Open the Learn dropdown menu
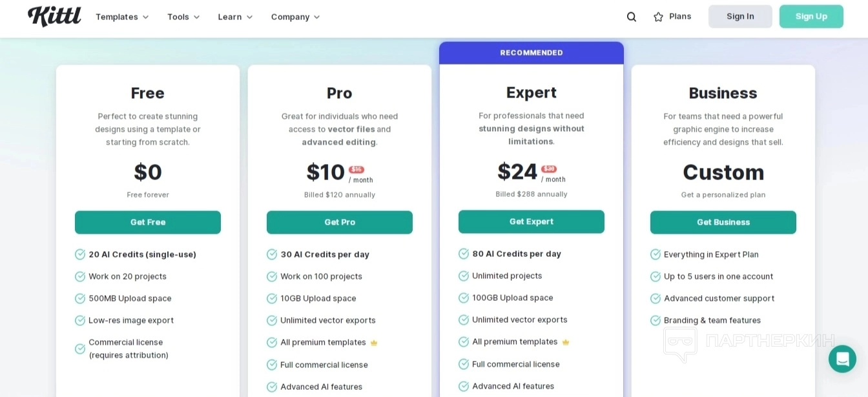 tap(235, 17)
